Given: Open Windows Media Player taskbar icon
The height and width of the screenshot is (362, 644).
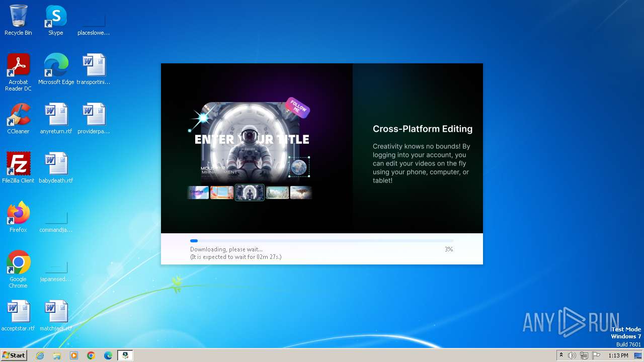Looking at the screenshot, I should coord(74,355).
